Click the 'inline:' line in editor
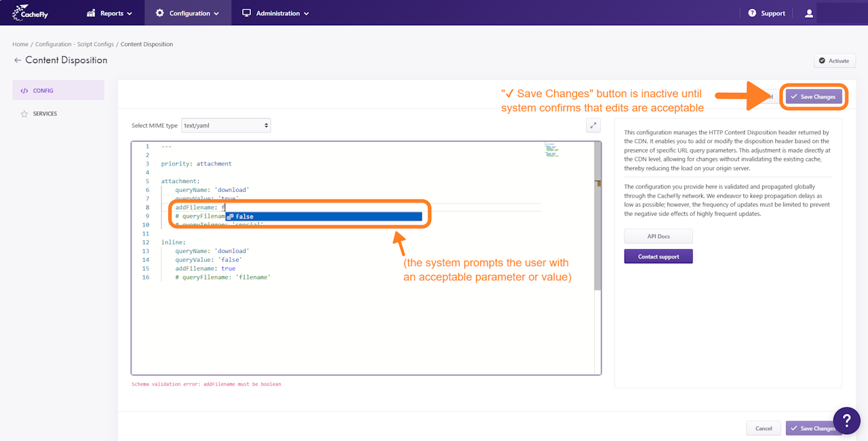 (173, 242)
